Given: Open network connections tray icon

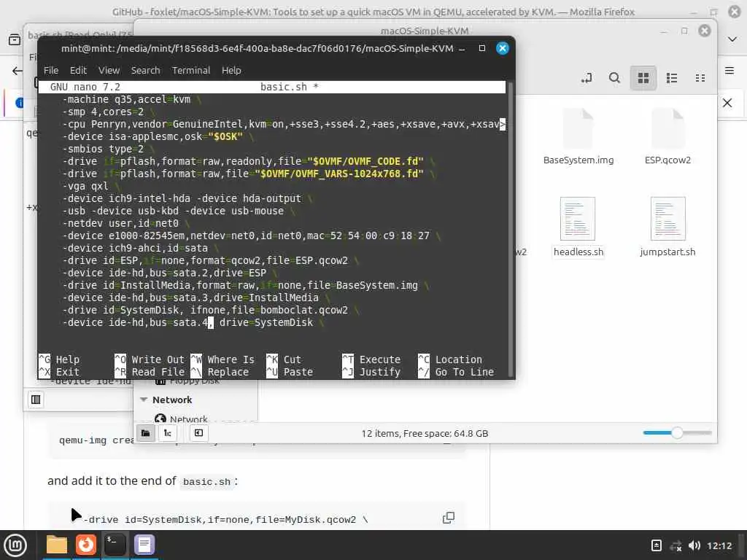Looking at the screenshot, I should coord(676,545).
